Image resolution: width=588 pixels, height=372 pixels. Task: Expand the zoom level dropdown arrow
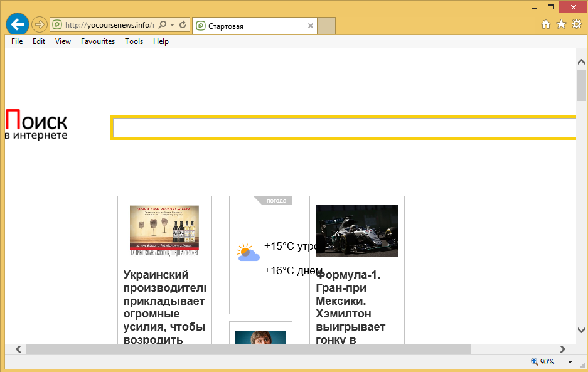pos(570,362)
